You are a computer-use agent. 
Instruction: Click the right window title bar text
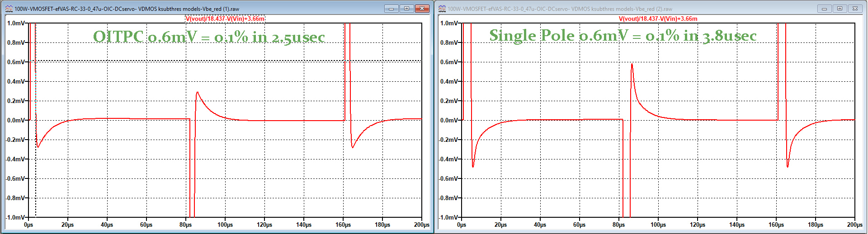(x=560, y=9)
